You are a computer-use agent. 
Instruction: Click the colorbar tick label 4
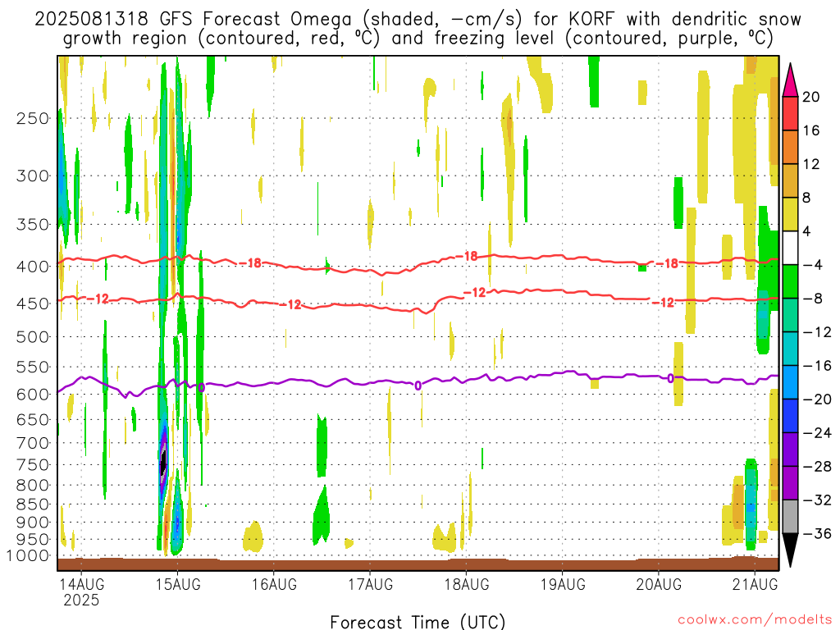[x=807, y=231]
